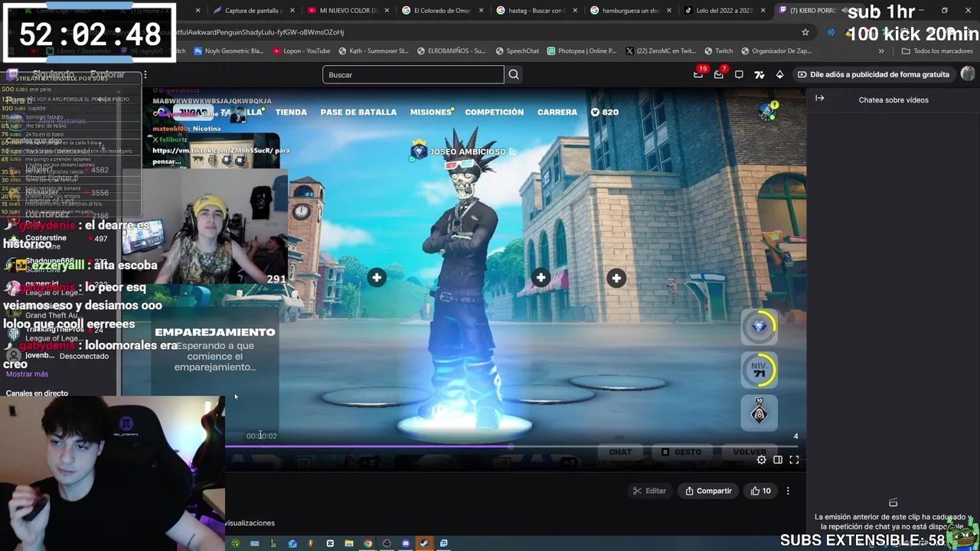Click PASE DE BATALLA in the lobby menu
This screenshot has height=551, width=980.
tap(358, 112)
